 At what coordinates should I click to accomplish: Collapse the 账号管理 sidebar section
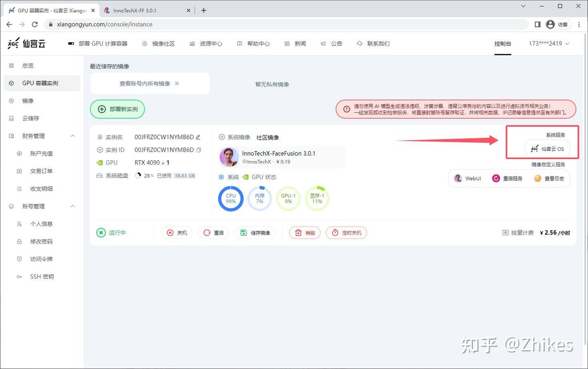tap(73, 206)
